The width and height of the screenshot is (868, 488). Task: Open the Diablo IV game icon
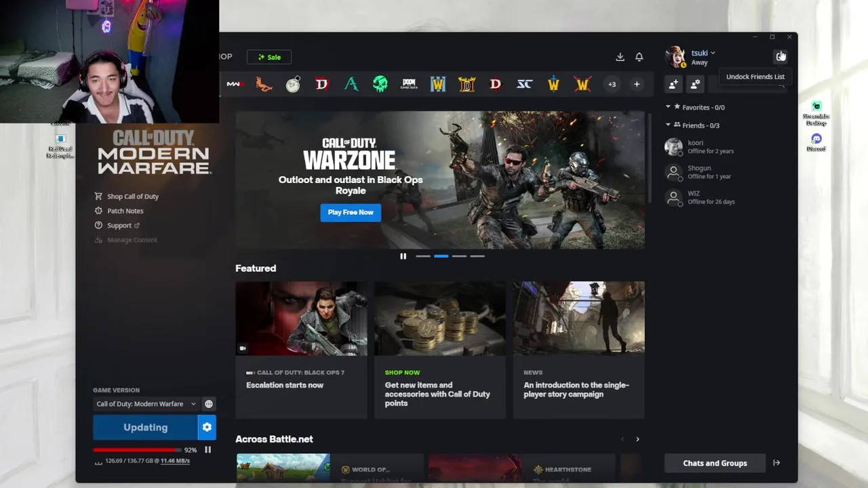click(322, 84)
